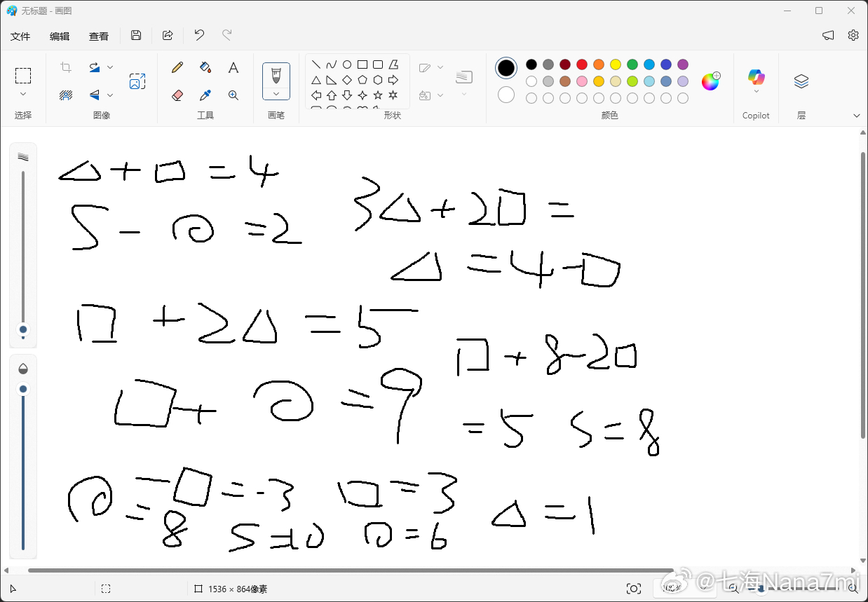Select the rectangular selection tool

23,76
